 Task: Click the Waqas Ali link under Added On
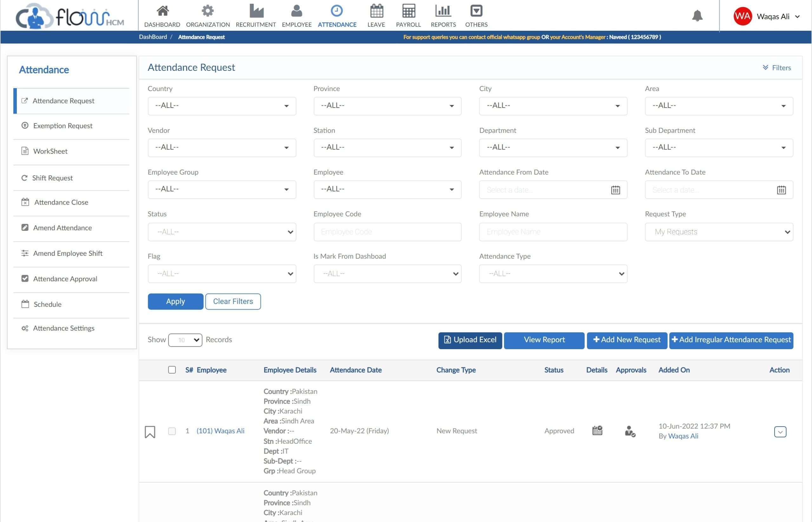tap(683, 436)
